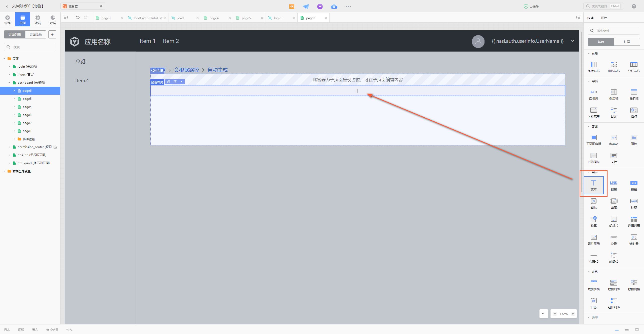This screenshot has height=334, width=644.
Task: Pick the 卡片 card component
Action: point(614,158)
